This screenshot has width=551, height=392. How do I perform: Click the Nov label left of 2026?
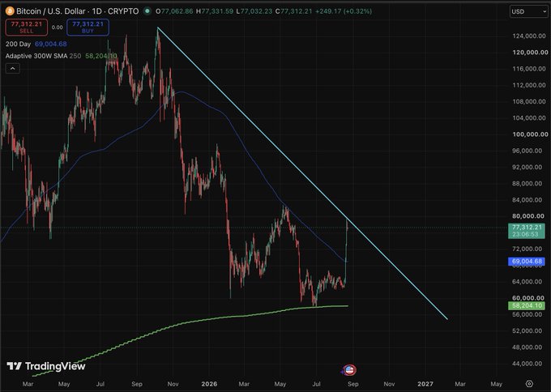click(173, 384)
